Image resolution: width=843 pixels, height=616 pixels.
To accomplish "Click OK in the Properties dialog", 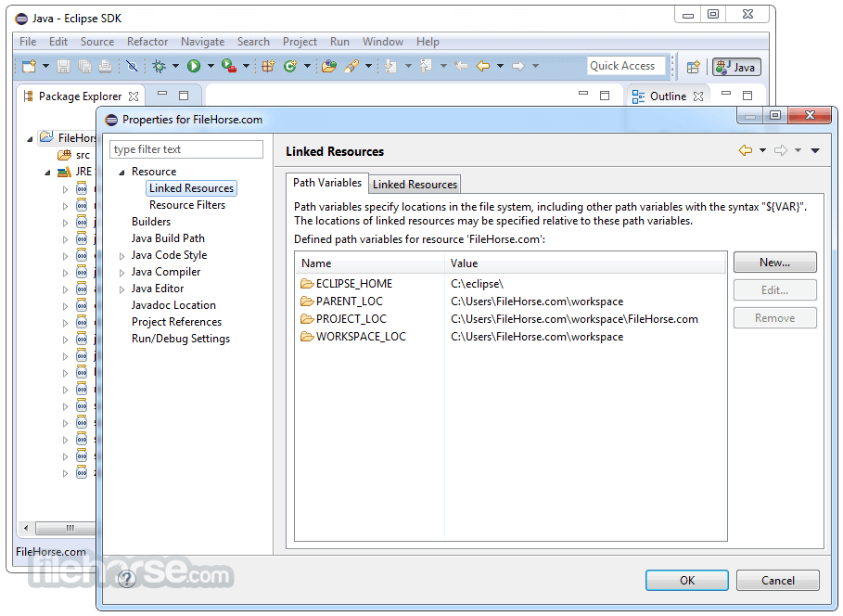I will coord(687,581).
